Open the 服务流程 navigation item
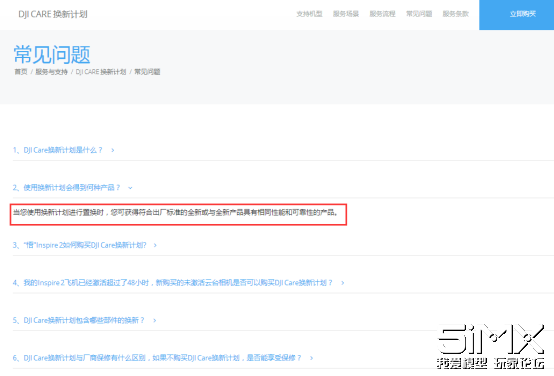The image size is (554, 376). coord(382,14)
